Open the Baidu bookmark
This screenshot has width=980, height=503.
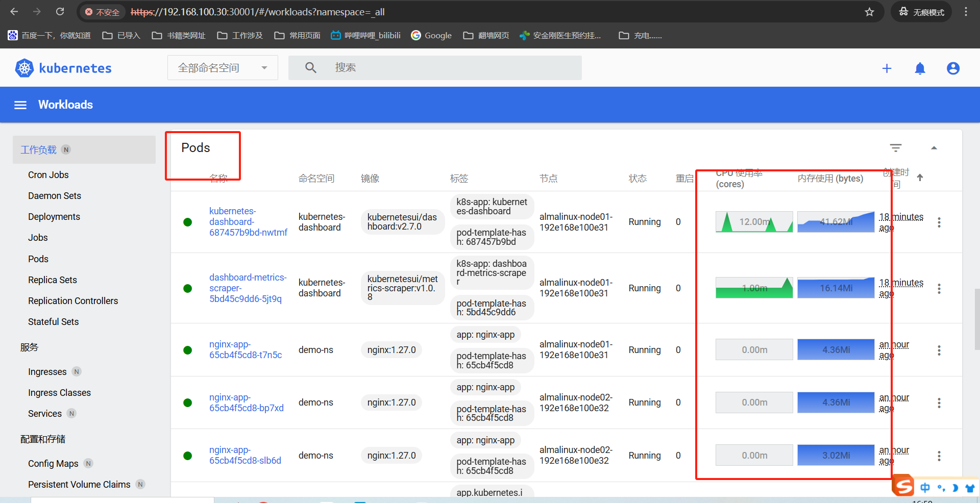point(49,35)
